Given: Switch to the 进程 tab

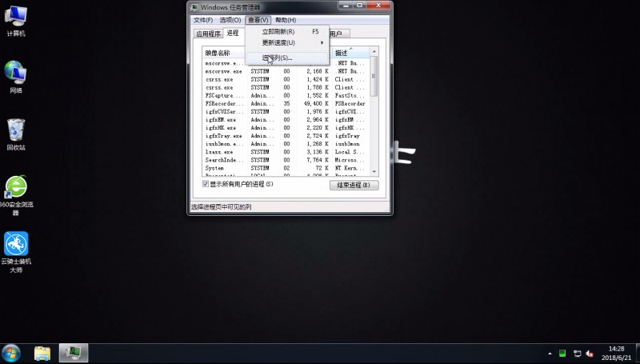Looking at the screenshot, I should click(233, 33).
